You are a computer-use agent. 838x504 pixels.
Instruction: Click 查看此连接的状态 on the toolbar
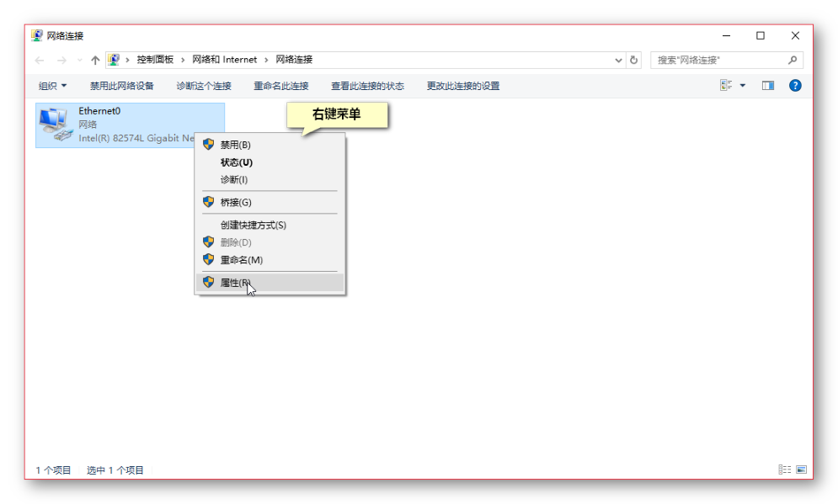[x=368, y=85]
